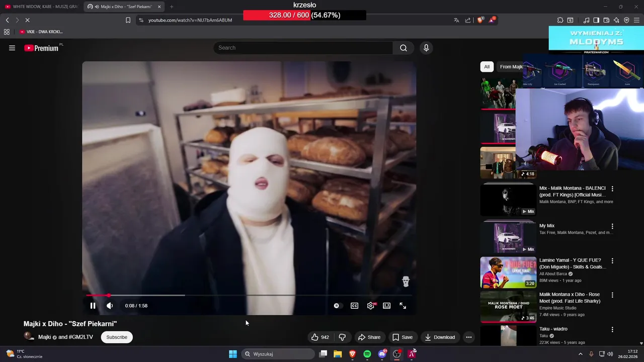
Task: Save the video to a playlist
Action: (403, 337)
